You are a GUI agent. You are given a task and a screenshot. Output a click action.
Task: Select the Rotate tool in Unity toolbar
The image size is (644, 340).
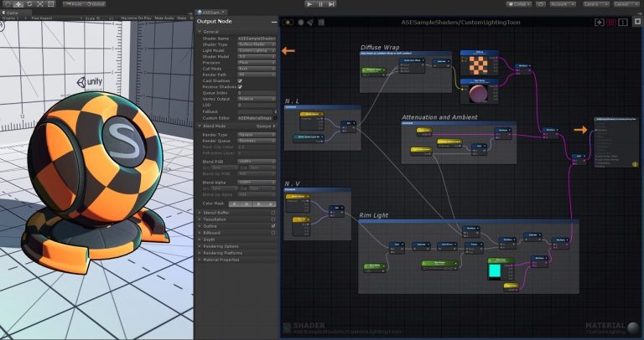point(29,4)
